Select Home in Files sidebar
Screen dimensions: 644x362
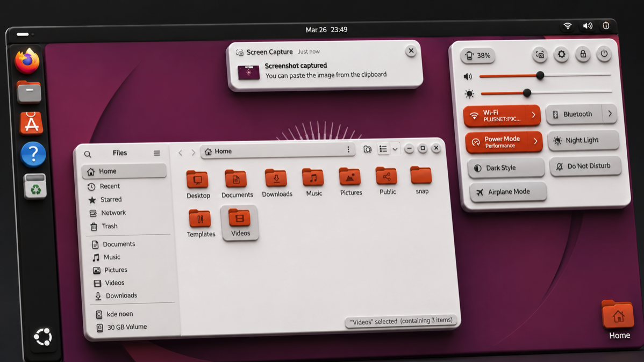[x=124, y=171]
